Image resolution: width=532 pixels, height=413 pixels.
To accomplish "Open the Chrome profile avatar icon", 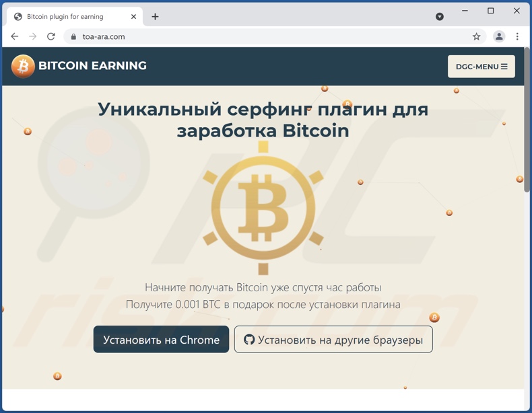I will 499,36.
